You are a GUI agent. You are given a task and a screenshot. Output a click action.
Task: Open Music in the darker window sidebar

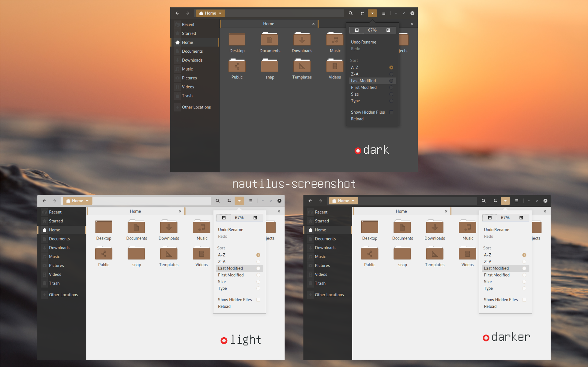(x=328, y=257)
